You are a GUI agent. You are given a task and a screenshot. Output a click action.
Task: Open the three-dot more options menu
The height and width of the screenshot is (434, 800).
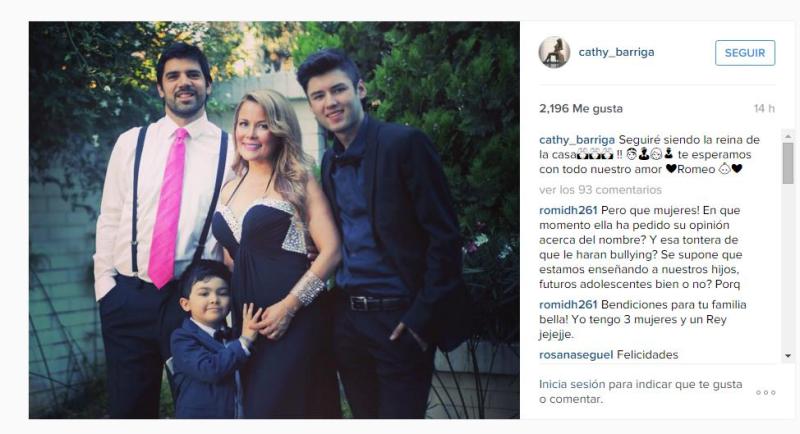766,392
